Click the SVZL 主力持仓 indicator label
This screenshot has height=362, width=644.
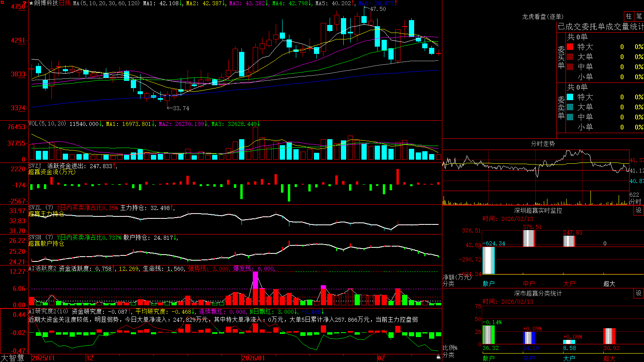tap(41, 208)
